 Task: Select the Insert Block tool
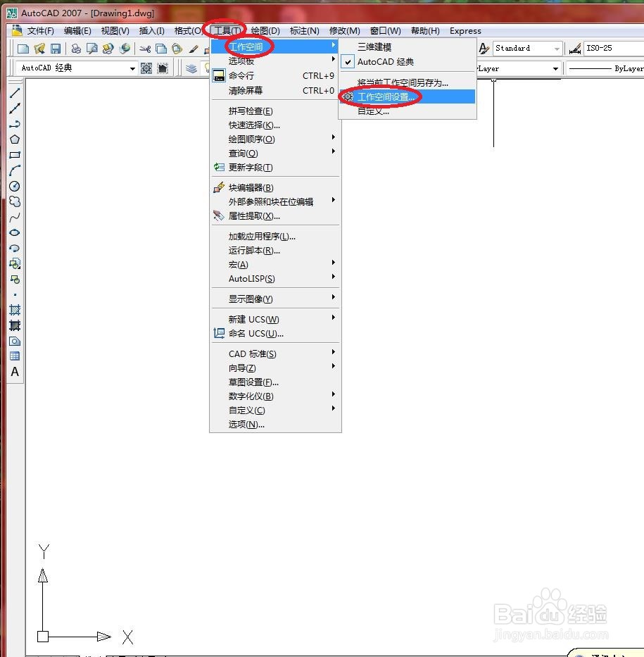(15, 263)
